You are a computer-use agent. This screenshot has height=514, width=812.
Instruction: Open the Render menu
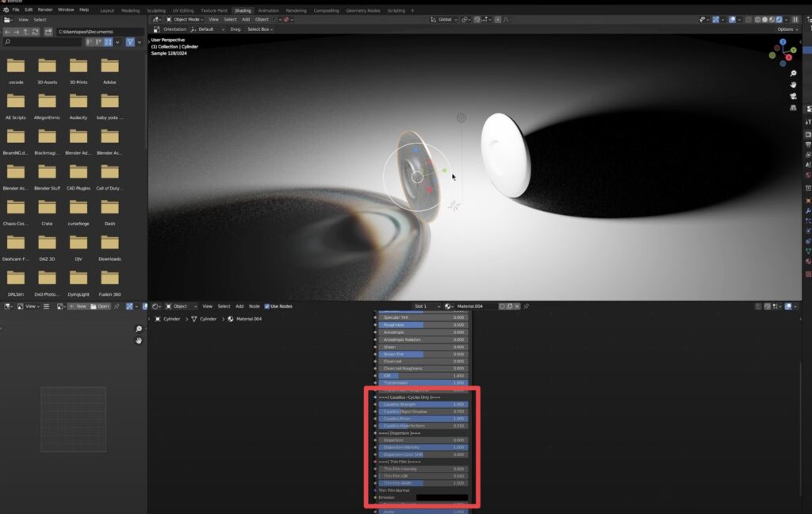[45, 10]
